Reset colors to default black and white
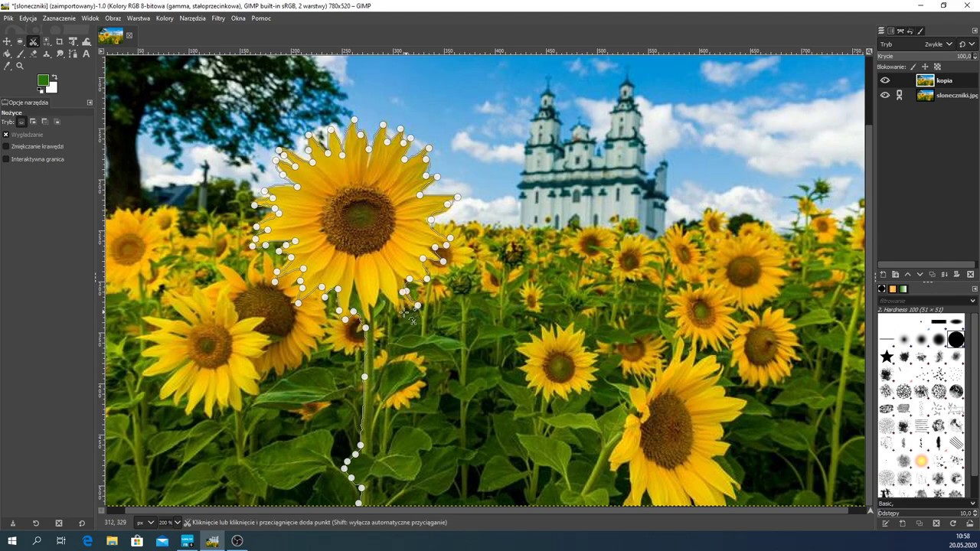 point(40,90)
